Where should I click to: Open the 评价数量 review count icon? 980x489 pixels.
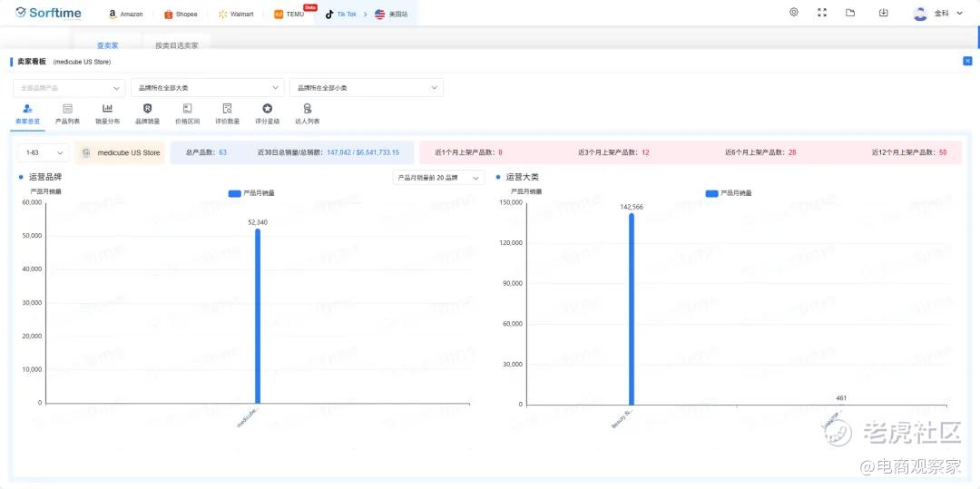[x=228, y=114]
